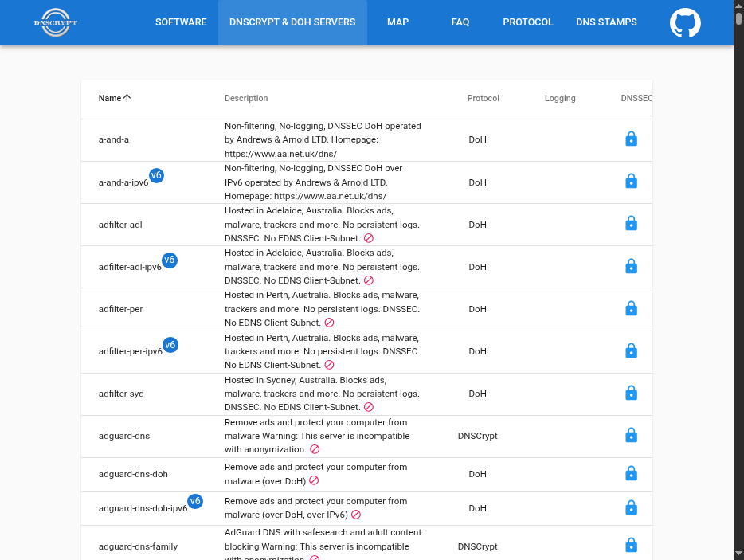744x560 pixels.
Task: Open the GitHub repository icon
Action: (x=685, y=22)
